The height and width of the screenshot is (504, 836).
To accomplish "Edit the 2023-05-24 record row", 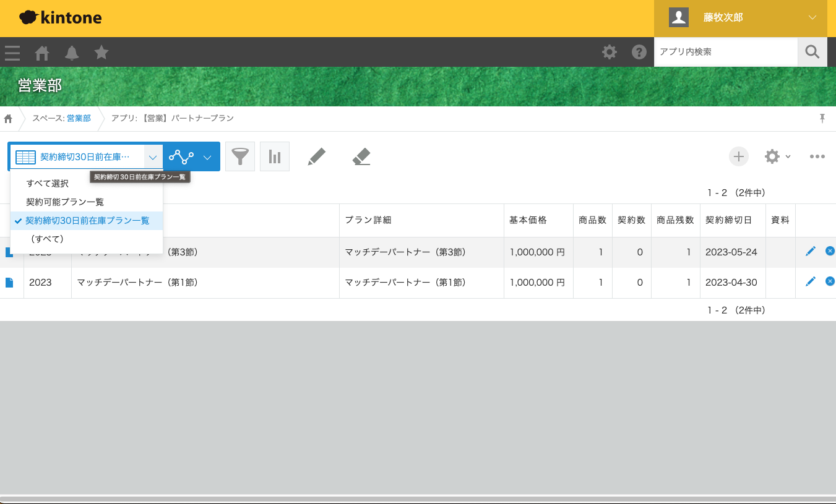I will [811, 251].
